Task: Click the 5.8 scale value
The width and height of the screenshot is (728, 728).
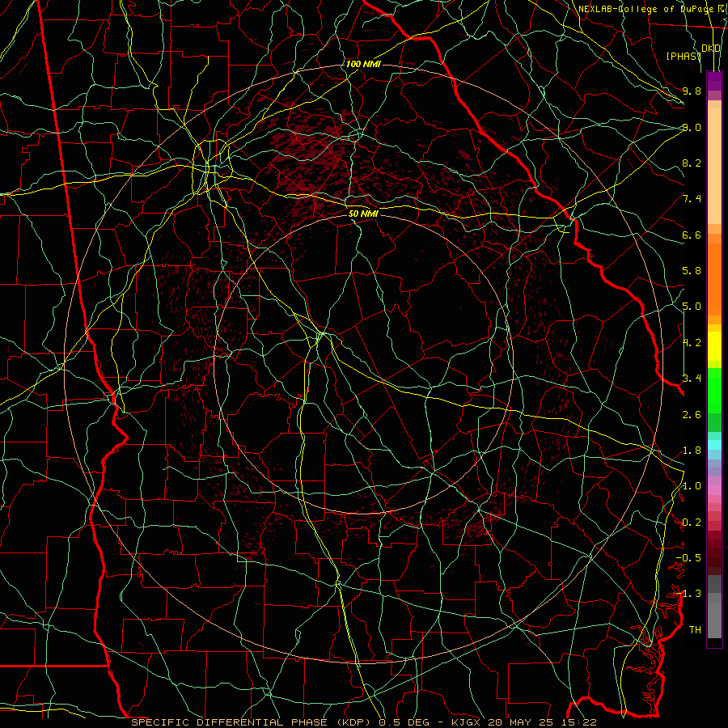Action: click(x=692, y=271)
